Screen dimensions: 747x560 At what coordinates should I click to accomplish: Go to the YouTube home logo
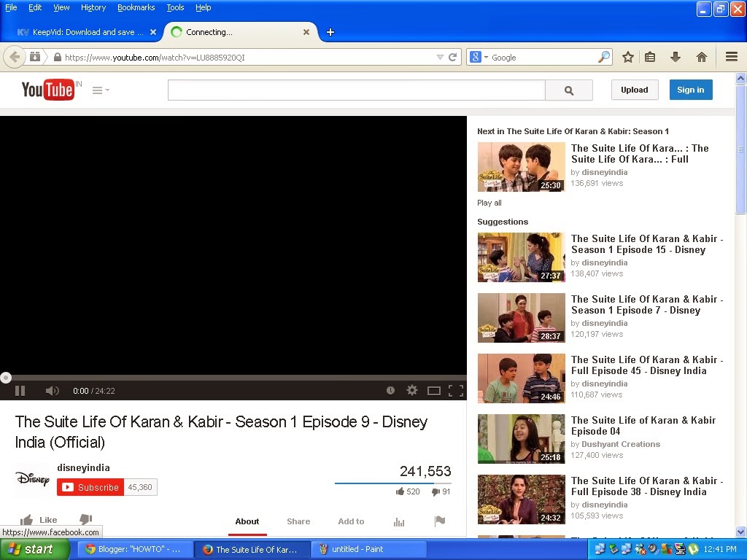[x=47, y=90]
